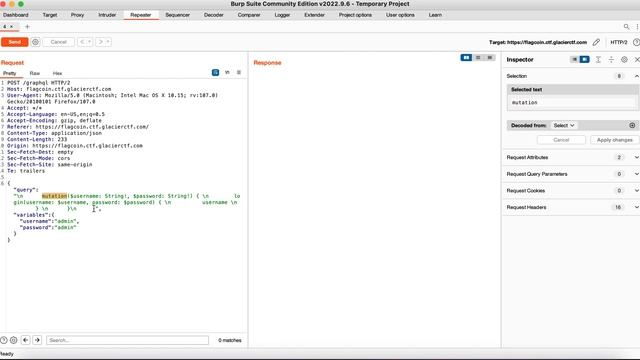The height and width of the screenshot is (360, 640).
Task: Open the Decoder tab
Action: (x=213, y=15)
